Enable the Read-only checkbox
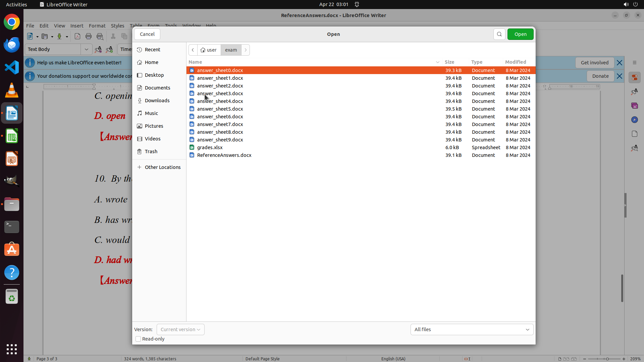The height and width of the screenshot is (362, 644). (138, 339)
